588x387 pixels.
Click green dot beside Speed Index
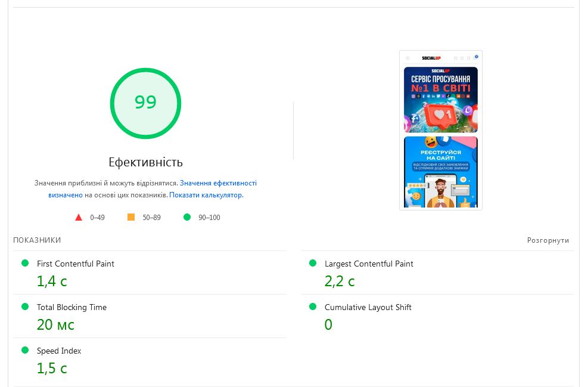pyautogui.click(x=25, y=350)
